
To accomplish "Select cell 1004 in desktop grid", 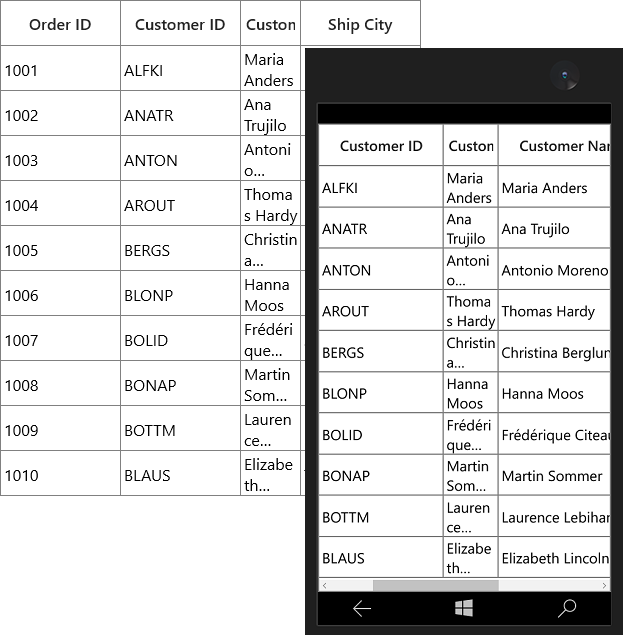I will (x=60, y=203).
